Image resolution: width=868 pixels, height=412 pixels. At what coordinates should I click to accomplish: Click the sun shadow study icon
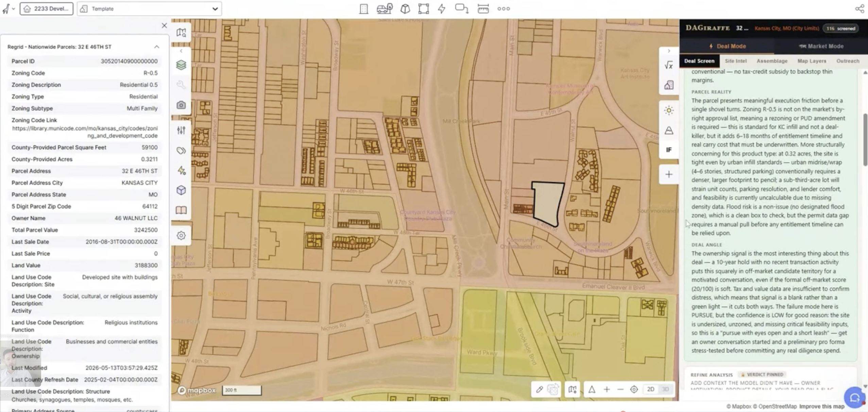click(x=669, y=110)
